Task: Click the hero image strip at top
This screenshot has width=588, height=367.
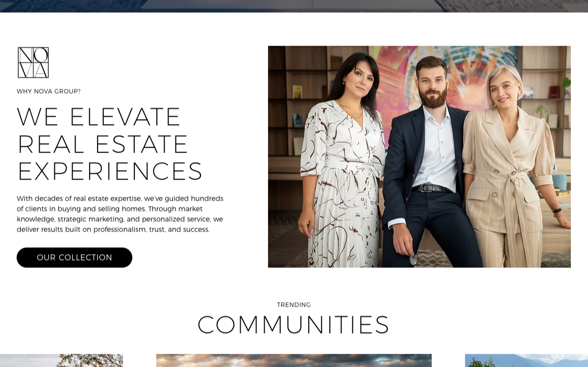Action: point(294,6)
